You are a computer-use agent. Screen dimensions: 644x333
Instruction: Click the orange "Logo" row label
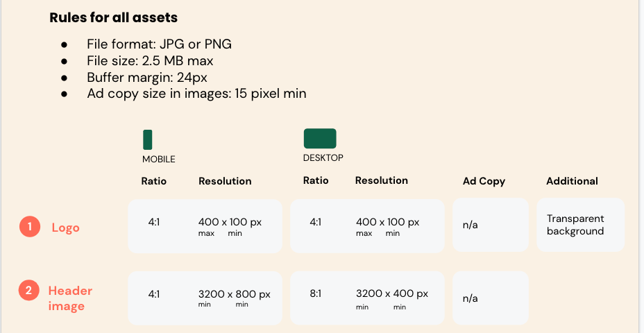pos(65,228)
